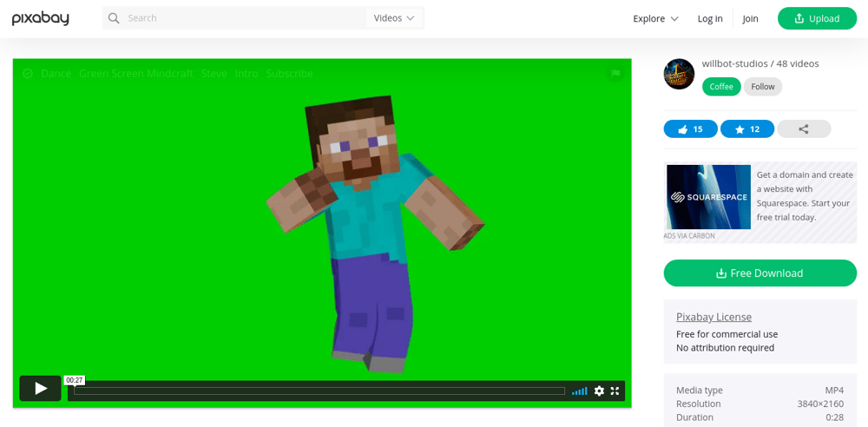Click the ADS VIA CARBON label
Screen dimensions: 868x427
[689, 236]
